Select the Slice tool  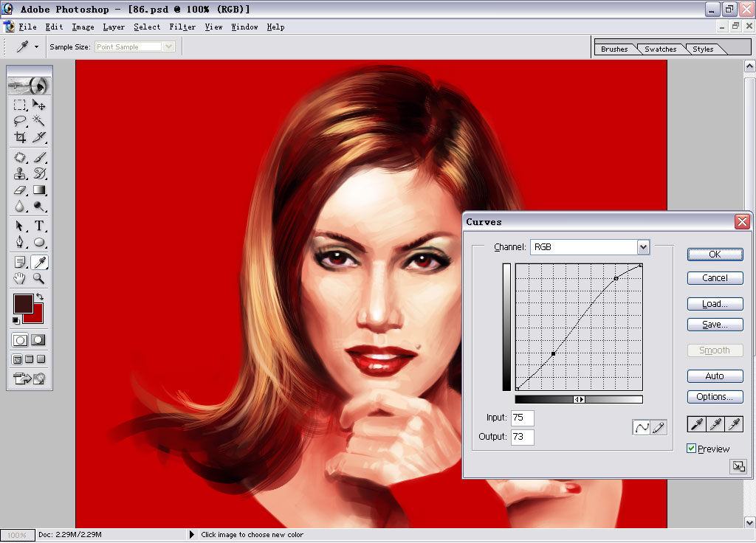pyautogui.click(x=39, y=137)
